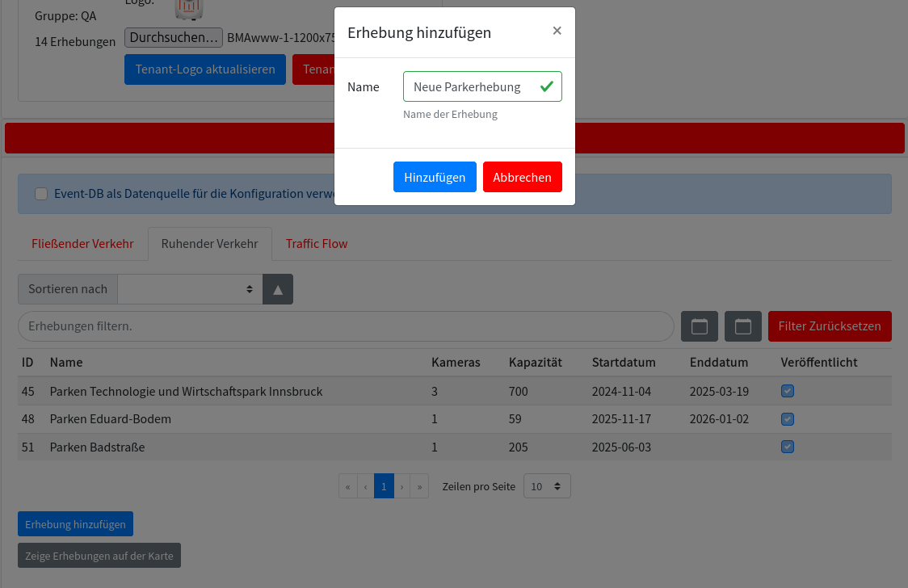Select the Parken Badstraße row name
Screen dimensions: 908x588
(97, 447)
